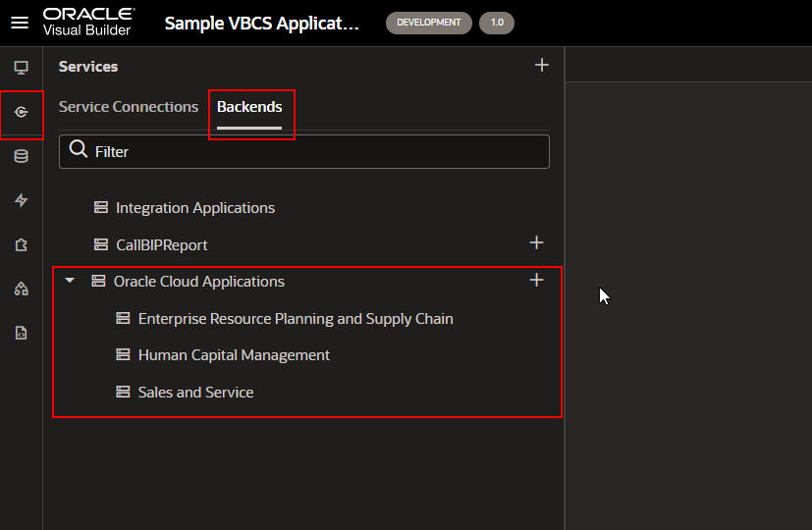Viewport: 812px width, 530px height.
Task: Select the Services icon in left sidebar
Action: (x=22, y=112)
